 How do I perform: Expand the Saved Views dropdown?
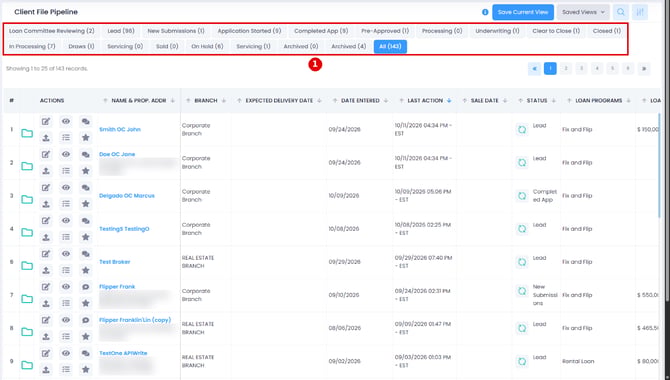click(x=583, y=12)
